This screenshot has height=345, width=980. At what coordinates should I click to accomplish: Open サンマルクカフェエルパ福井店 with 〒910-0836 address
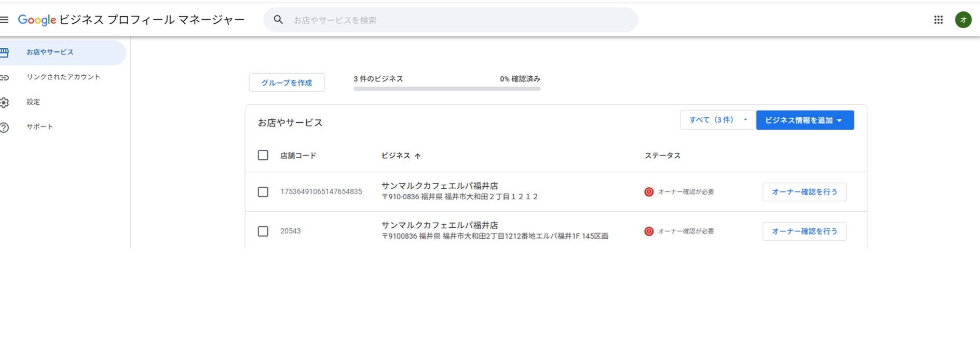point(440,186)
